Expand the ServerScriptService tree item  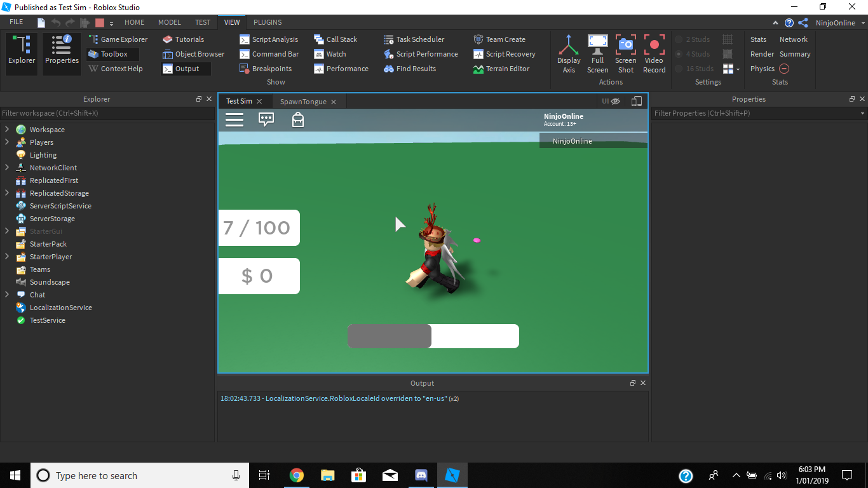[x=6, y=205]
